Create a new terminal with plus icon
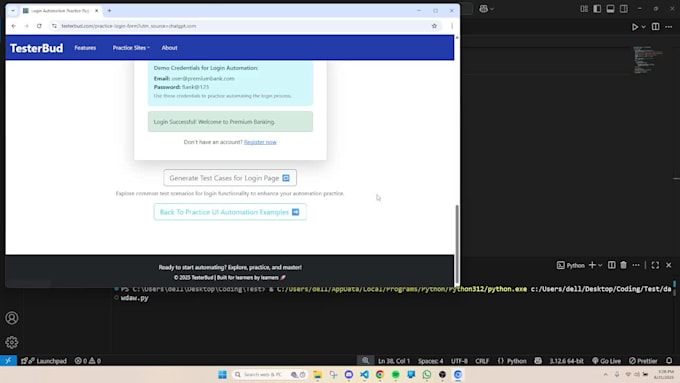Screen dimensions: 680x383 pos(592,265)
